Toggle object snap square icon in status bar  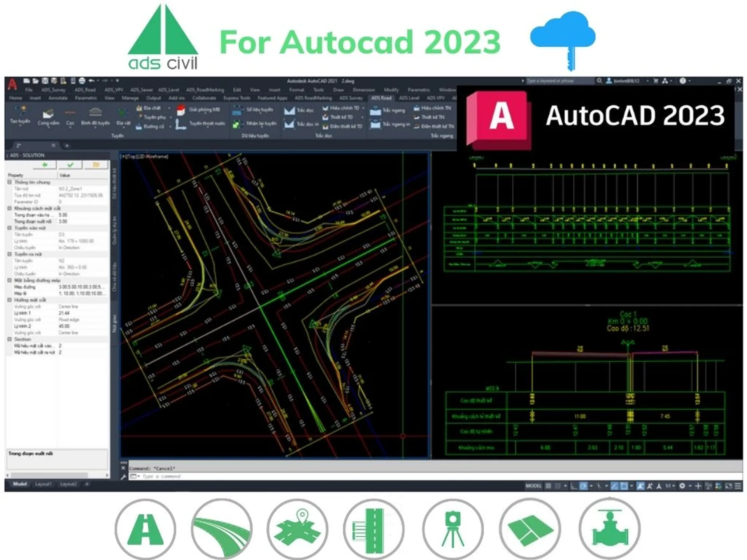(624, 486)
